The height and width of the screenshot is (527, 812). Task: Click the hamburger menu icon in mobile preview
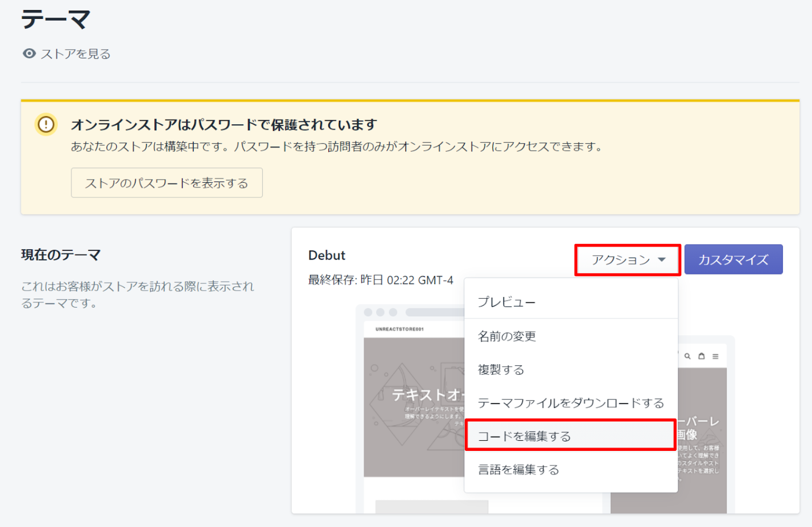tap(715, 357)
